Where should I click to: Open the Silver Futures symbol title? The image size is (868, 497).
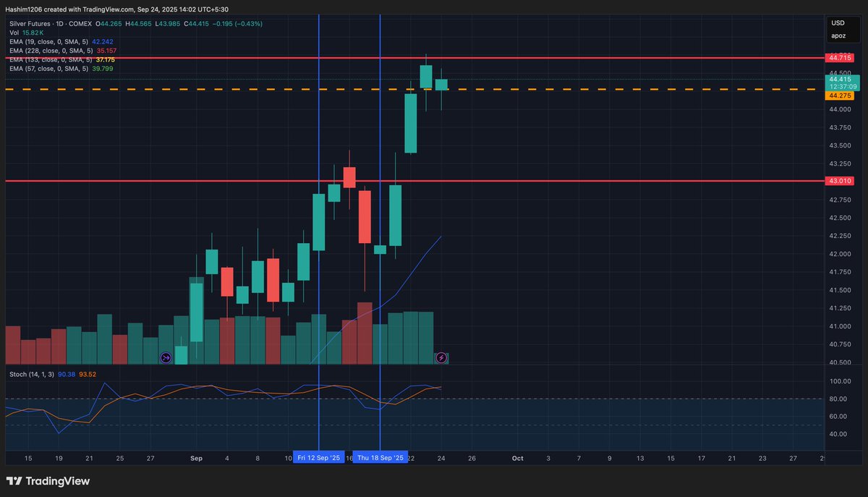coord(31,22)
